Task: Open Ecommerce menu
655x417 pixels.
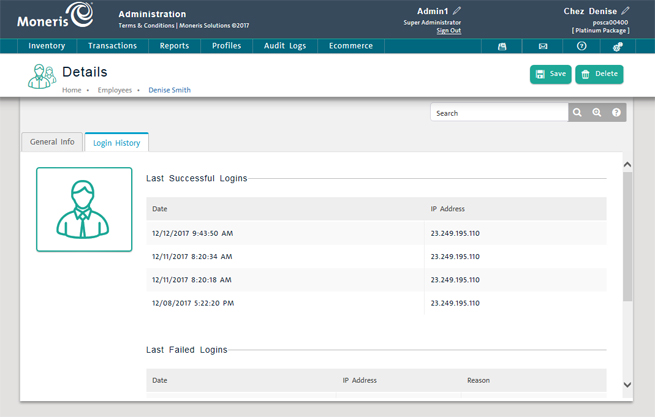Action: coord(351,46)
